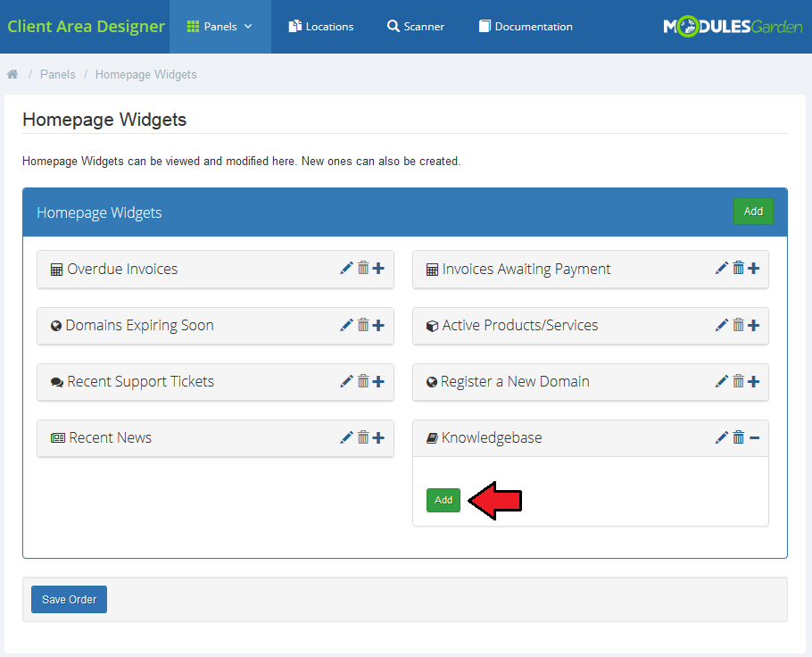Image resolution: width=812 pixels, height=657 pixels.
Task: Click the globe icon beside Register a New Domain
Action: pos(432,382)
